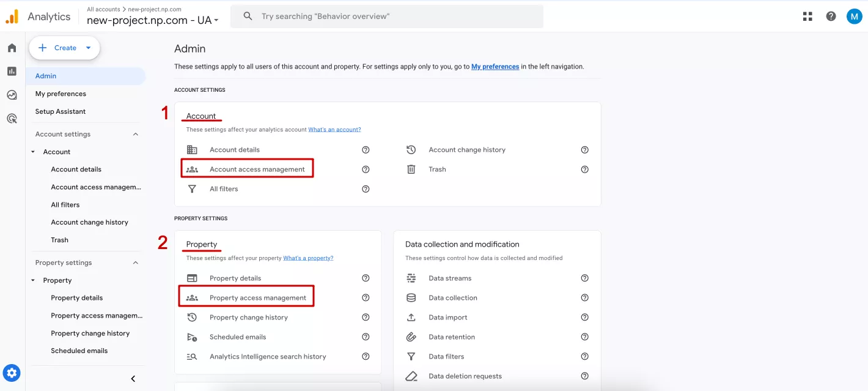Open the Advertising target icon

pyautogui.click(x=12, y=119)
